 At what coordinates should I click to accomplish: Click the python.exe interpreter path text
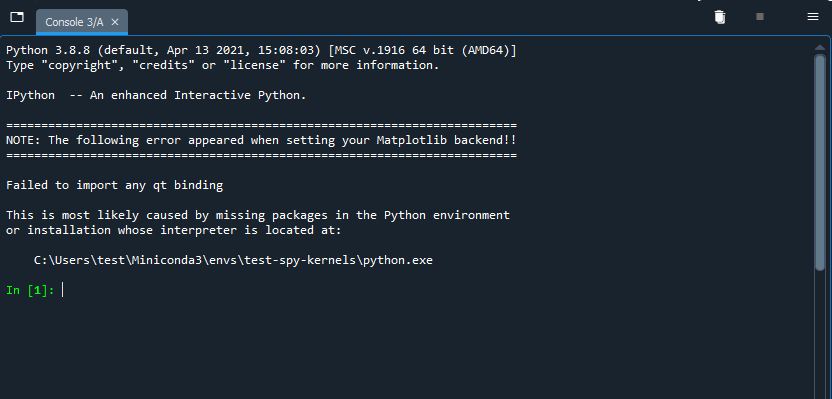233,261
